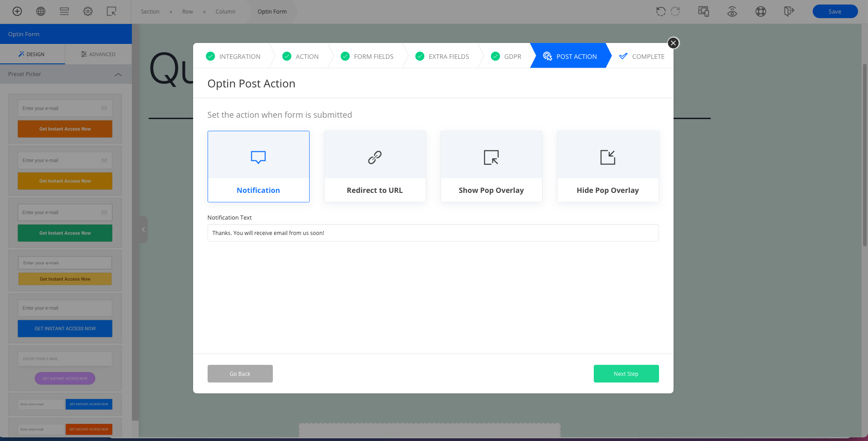Viewport: 868px width, 441px height.
Task: Click the add element plus icon
Action: click(17, 11)
